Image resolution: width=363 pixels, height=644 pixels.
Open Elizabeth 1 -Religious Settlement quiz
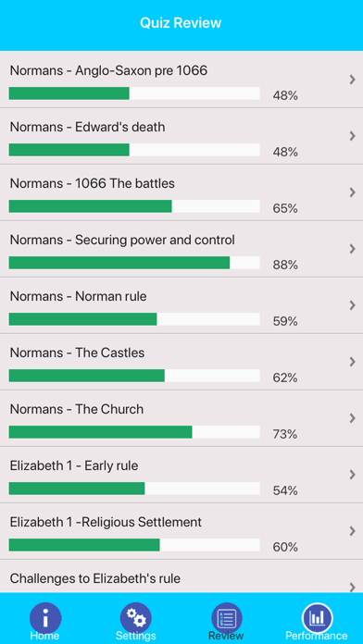(x=181, y=531)
